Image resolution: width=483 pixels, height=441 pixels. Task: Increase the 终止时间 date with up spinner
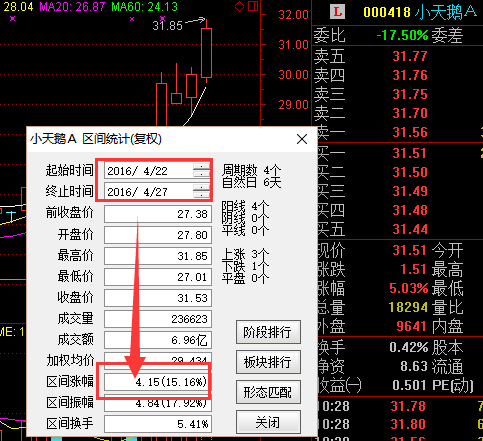pos(201,187)
